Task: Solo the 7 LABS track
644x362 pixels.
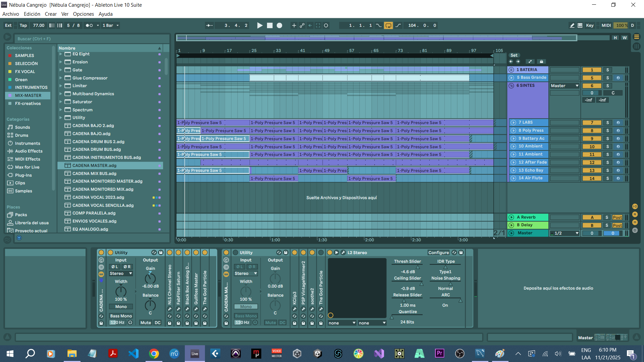Action: [x=607, y=123]
